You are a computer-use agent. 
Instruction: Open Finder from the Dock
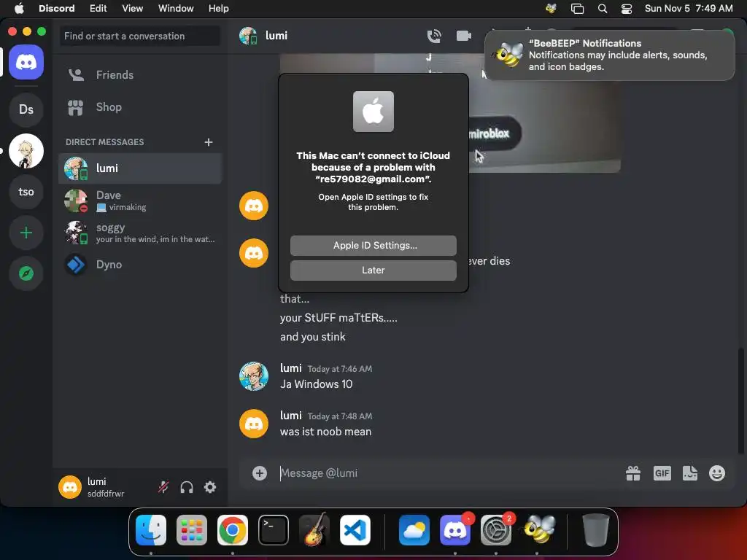click(x=151, y=530)
